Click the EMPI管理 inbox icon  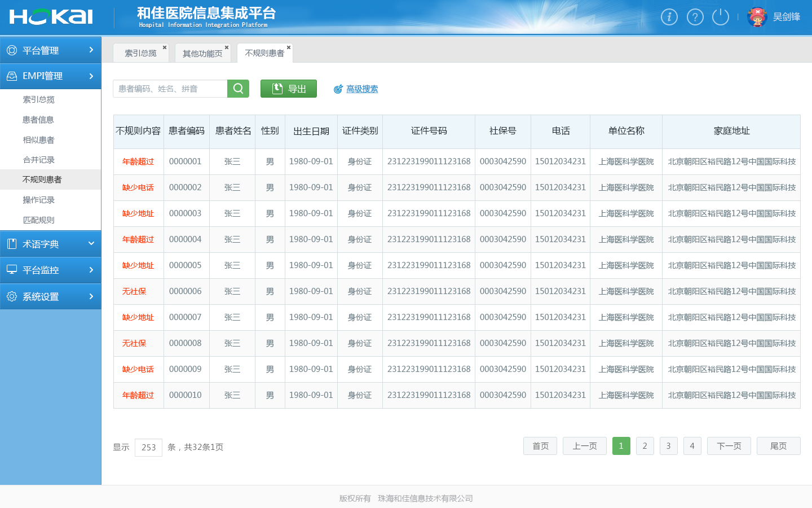click(x=12, y=76)
